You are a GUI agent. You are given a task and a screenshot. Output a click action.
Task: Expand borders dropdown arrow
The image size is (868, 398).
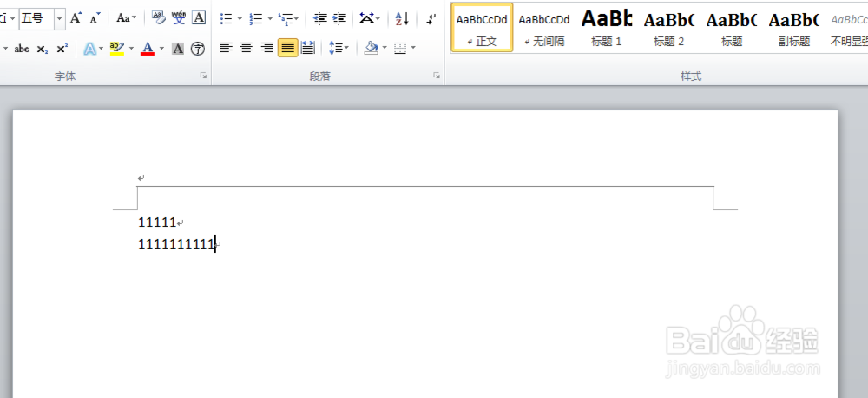413,48
